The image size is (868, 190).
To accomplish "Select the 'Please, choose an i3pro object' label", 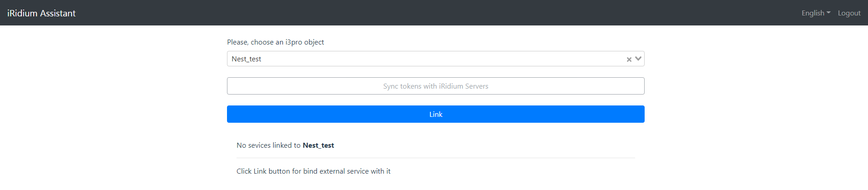I will 275,42.
